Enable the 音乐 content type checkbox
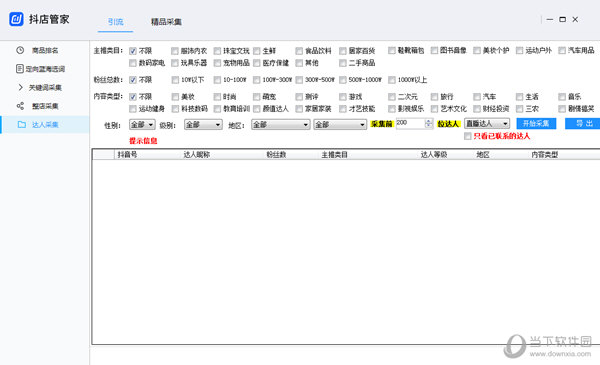Screen dimensions: 600x365 [562, 97]
